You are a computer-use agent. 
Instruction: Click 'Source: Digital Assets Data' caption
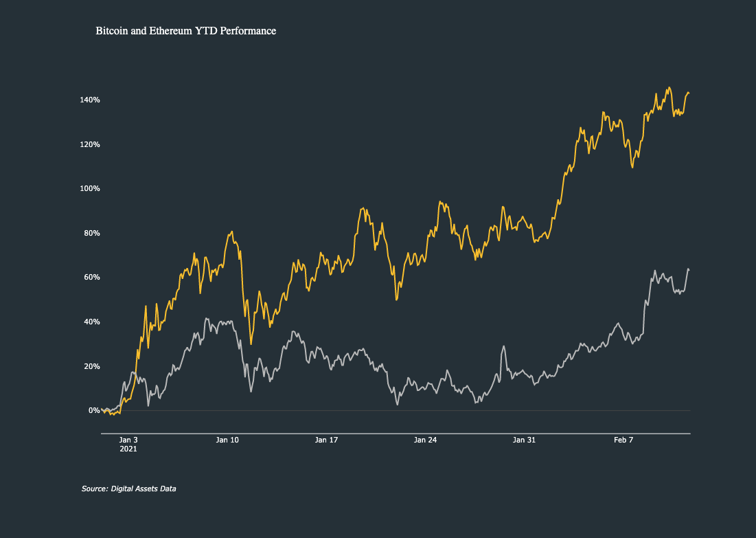click(128, 489)
